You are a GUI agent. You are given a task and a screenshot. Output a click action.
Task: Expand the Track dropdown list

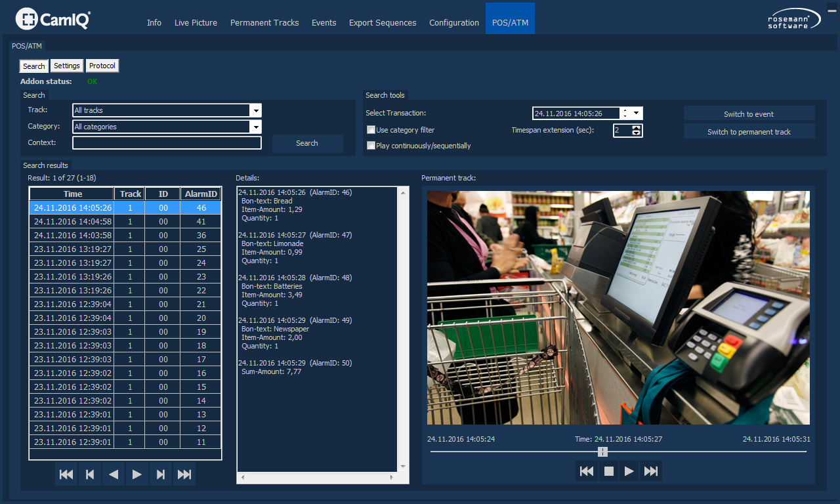tap(256, 110)
